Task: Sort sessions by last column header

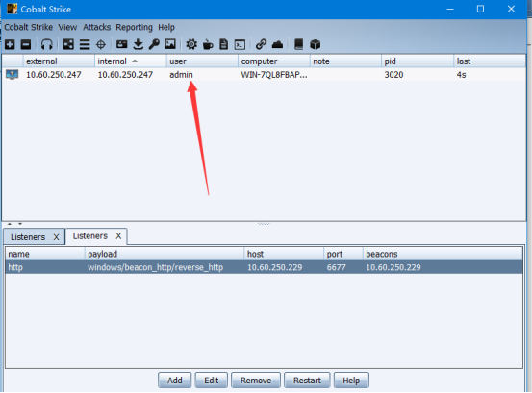Action: pyautogui.click(x=490, y=61)
